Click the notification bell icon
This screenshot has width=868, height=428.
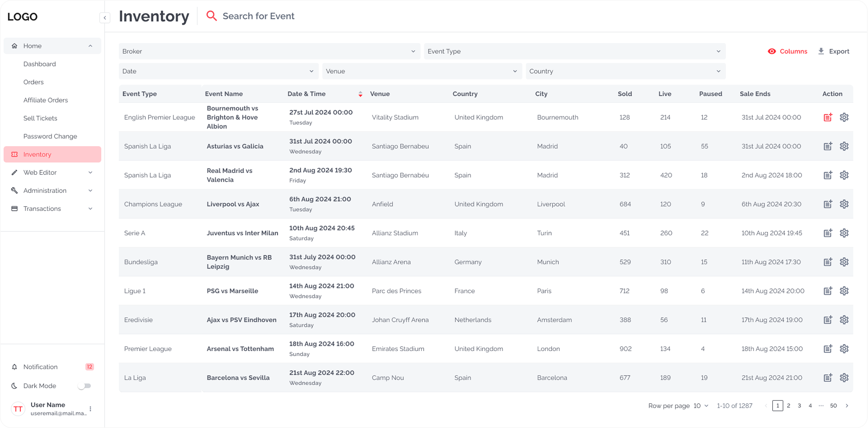14,366
